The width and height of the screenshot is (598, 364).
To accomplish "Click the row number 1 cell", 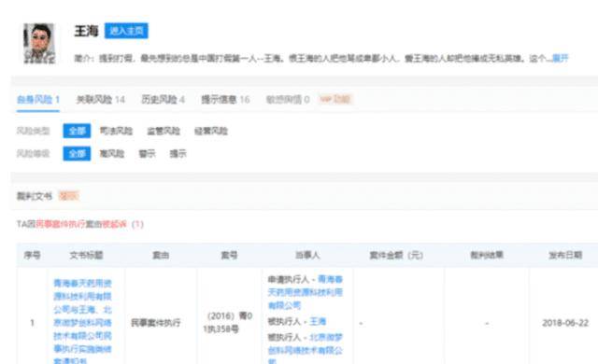I will coord(32,323).
